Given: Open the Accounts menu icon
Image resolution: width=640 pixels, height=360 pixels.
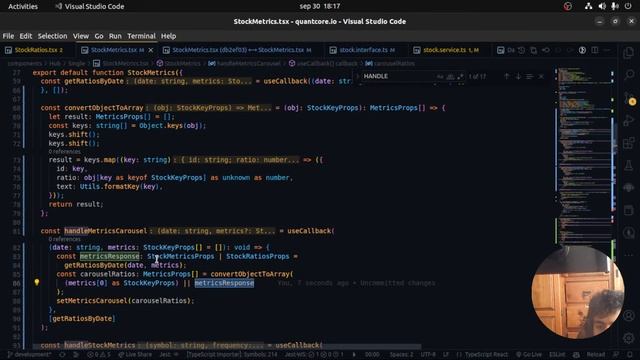Looking at the screenshot, I should pyautogui.click(x=629, y=316).
